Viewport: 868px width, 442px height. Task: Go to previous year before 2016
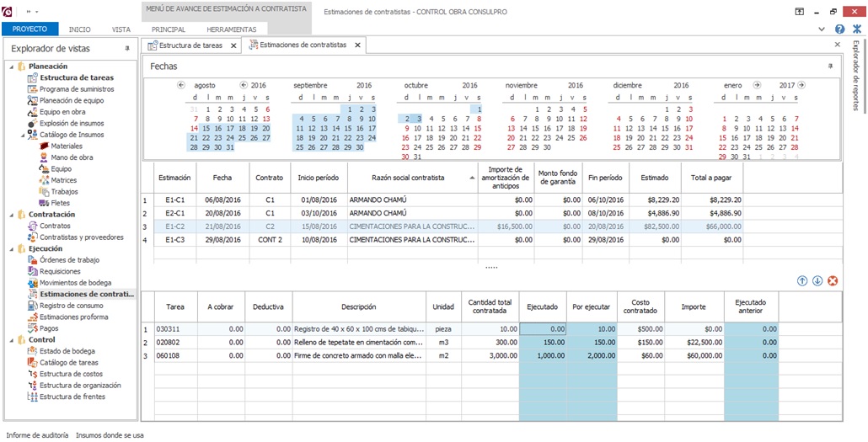click(243, 85)
